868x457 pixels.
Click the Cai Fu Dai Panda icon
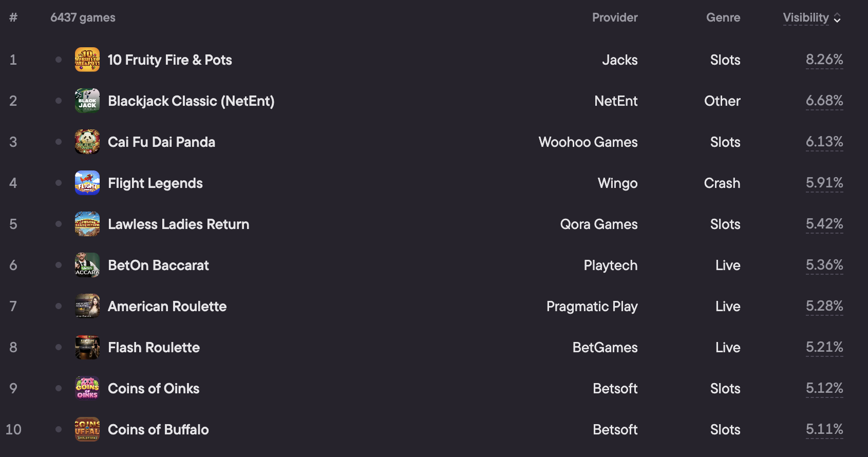[x=87, y=142]
